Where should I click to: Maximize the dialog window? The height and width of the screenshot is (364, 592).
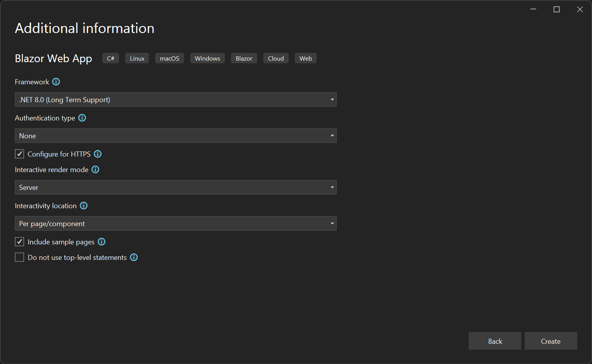point(557,9)
